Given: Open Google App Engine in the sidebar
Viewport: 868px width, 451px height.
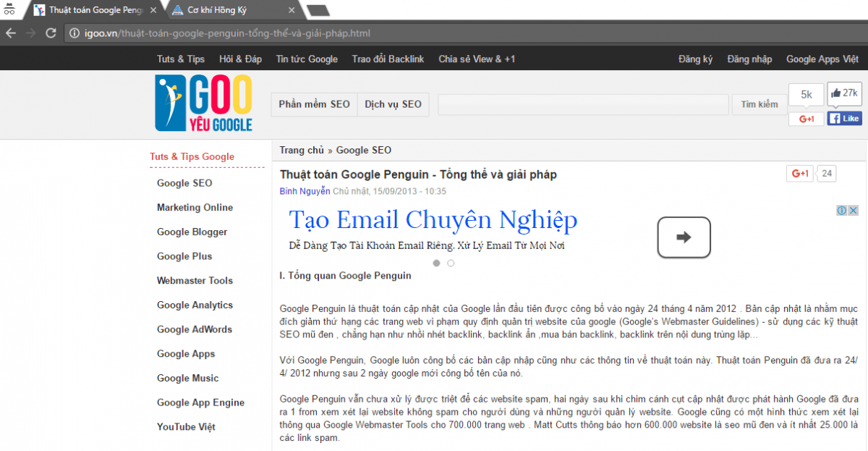Looking at the screenshot, I should (x=200, y=402).
